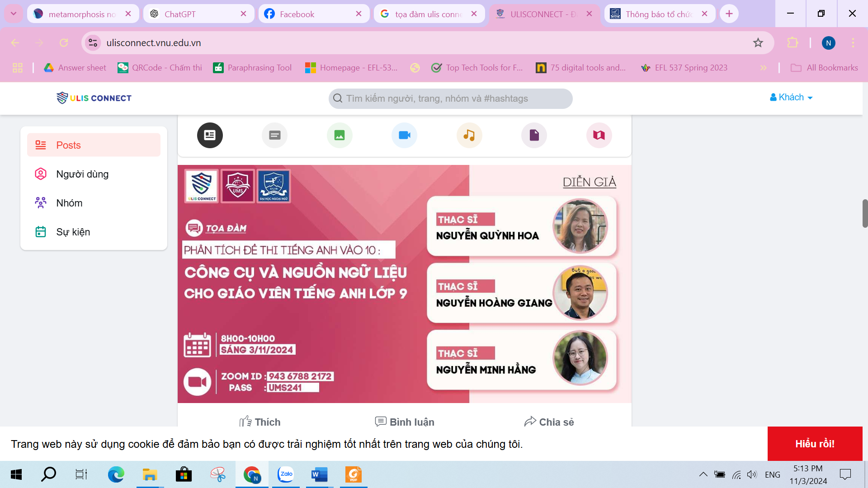868x488 pixels.
Task: Go back to previous page
Action: pos(15,43)
